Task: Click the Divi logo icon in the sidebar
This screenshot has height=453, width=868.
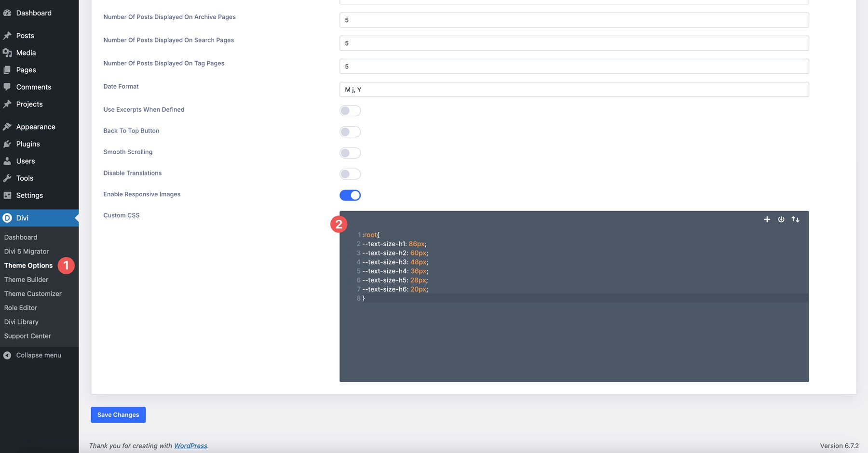Action: tap(7, 217)
